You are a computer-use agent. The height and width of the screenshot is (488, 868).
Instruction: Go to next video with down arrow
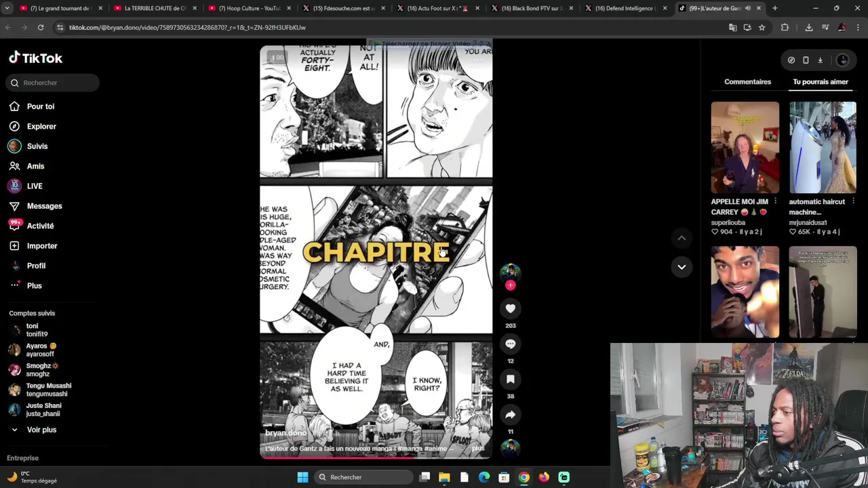682,267
